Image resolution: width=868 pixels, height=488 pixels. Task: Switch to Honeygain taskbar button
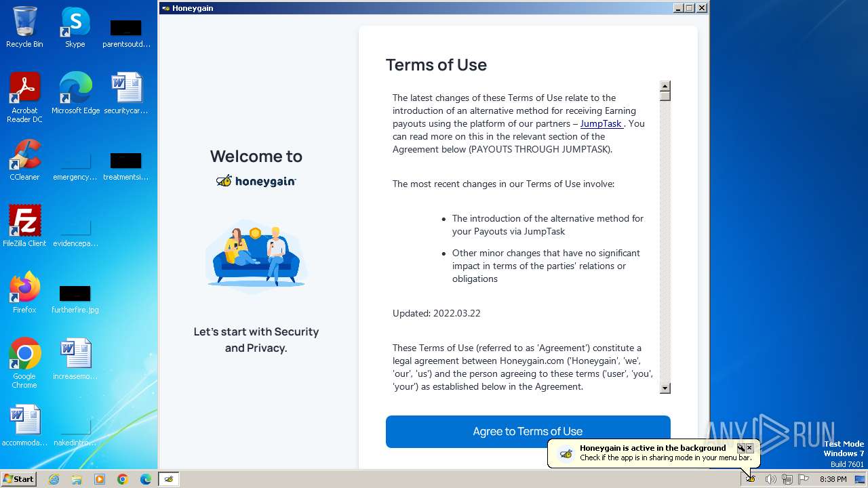pyautogui.click(x=169, y=479)
